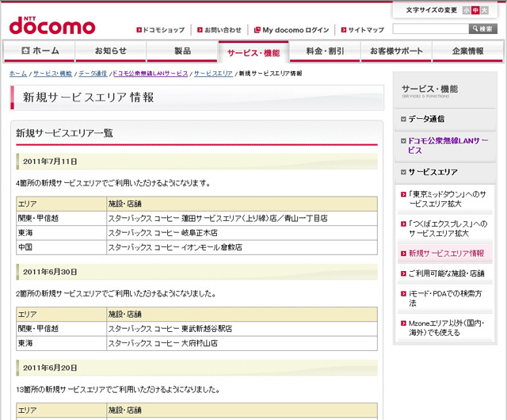Click the home icon in the ホーム tab

25,51
